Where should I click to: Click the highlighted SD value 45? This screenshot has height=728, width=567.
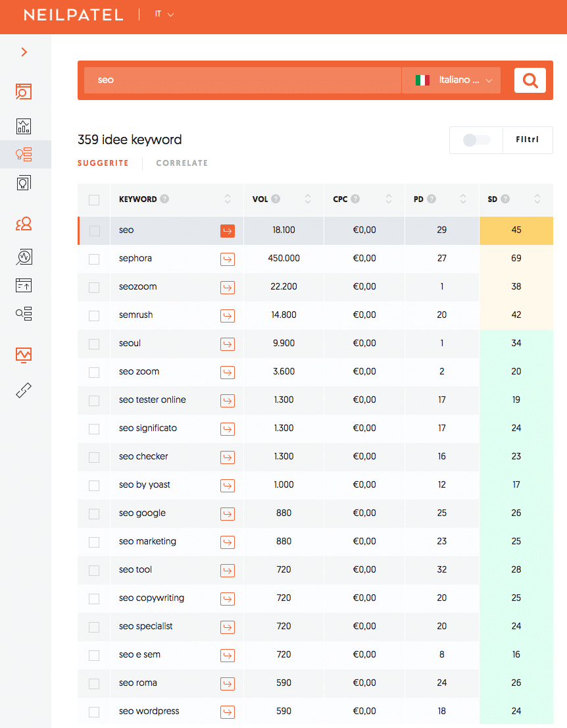point(516,230)
